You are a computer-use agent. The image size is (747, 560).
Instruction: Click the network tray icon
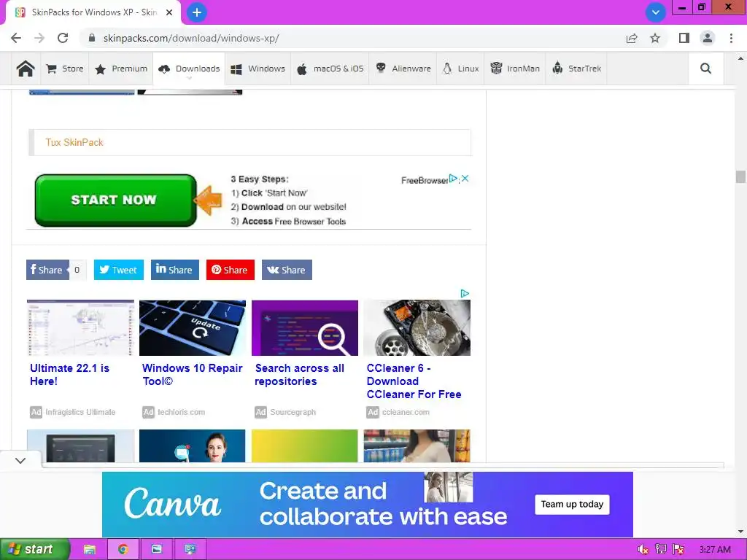pyautogui.click(x=660, y=550)
